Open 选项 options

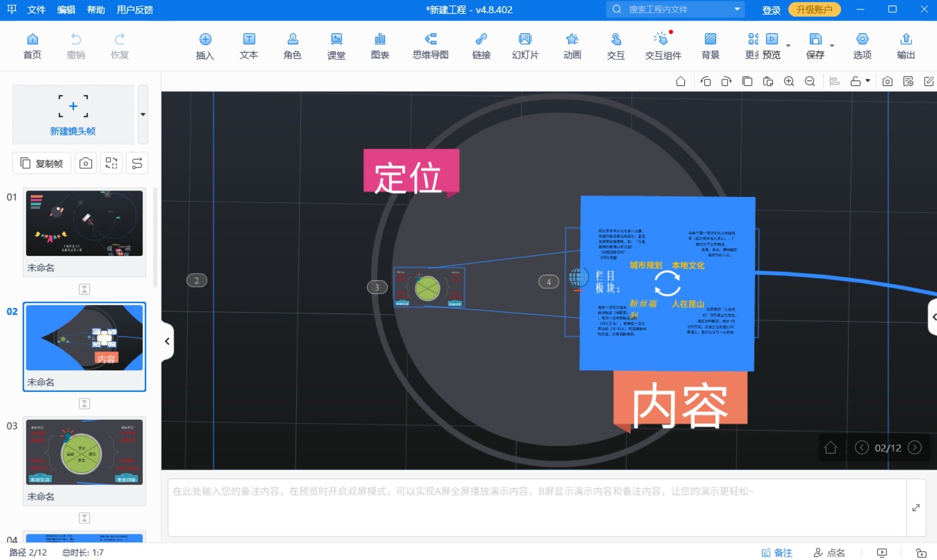[x=862, y=46]
